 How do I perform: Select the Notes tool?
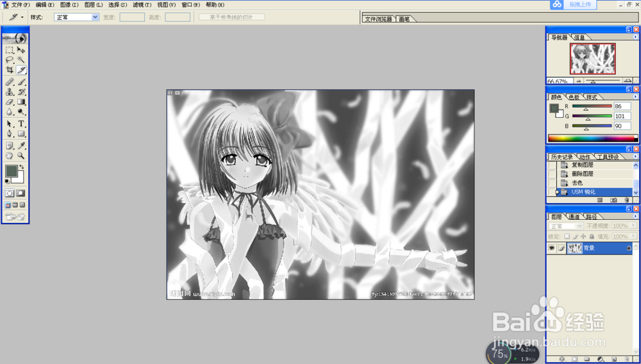[x=10, y=145]
